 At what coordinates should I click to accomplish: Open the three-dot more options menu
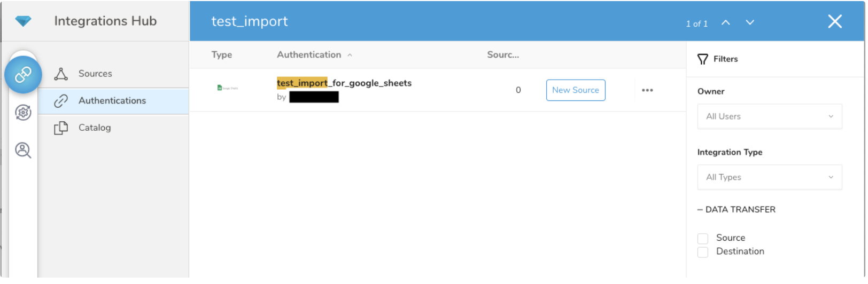(x=647, y=90)
